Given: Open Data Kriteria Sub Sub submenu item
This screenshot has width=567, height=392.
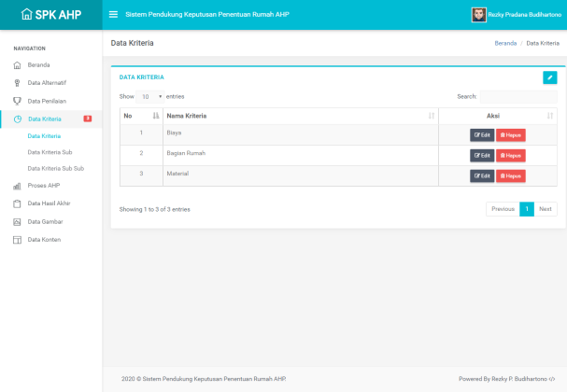Looking at the screenshot, I should pyautogui.click(x=56, y=168).
